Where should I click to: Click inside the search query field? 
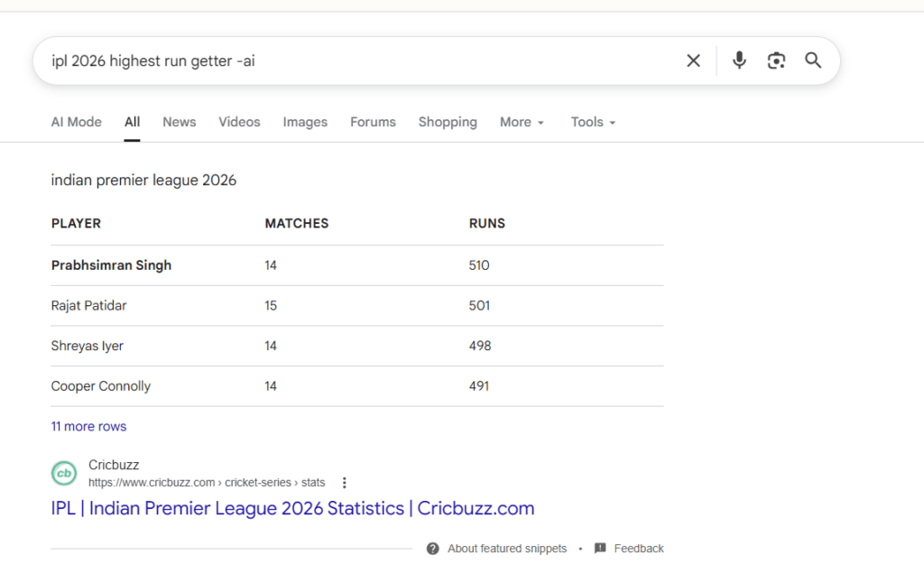tap(354, 60)
